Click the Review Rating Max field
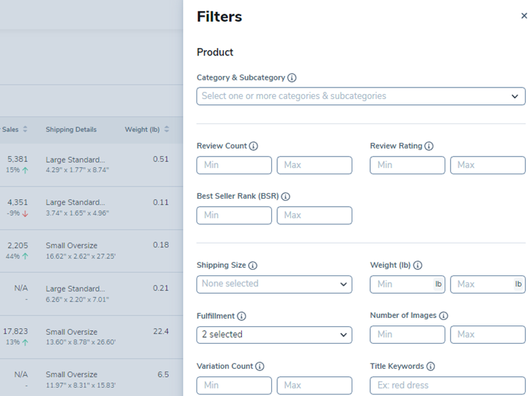Screen dimensions: 532x396 click(x=487, y=165)
